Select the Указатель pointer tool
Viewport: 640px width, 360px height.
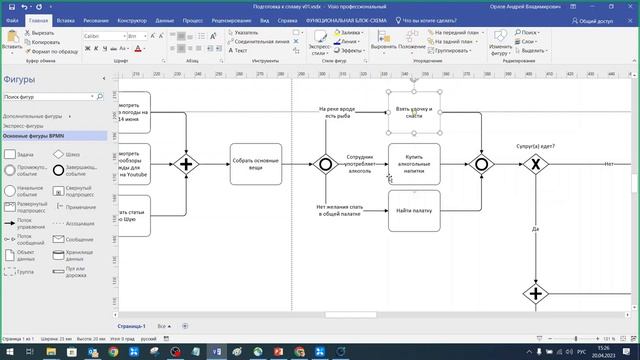coord(244,32)
